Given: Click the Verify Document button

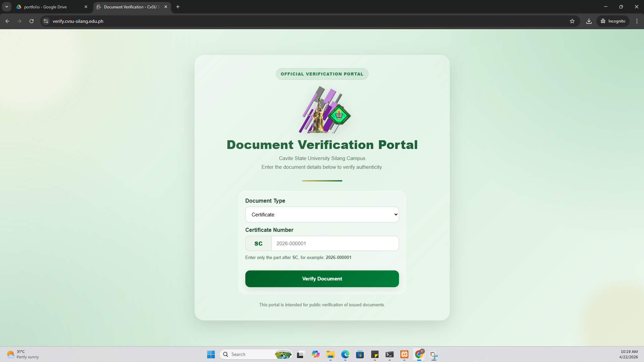Looking at the screenshot, I should point(322,279).
